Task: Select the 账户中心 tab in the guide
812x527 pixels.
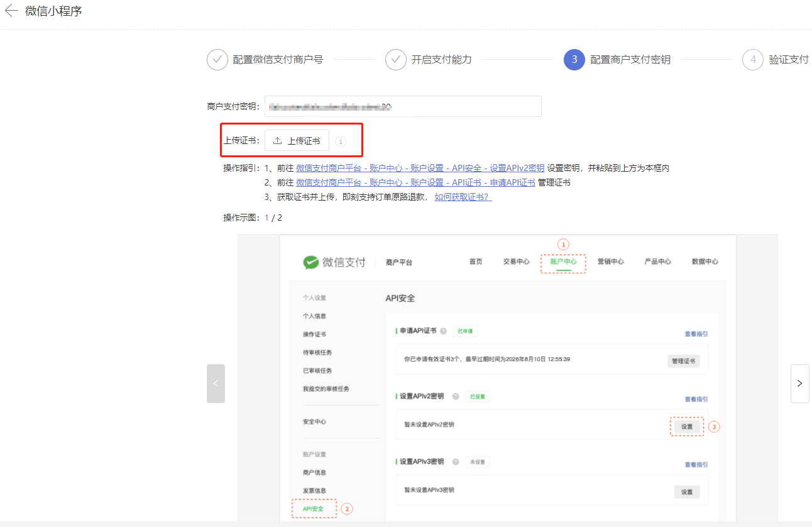Action: tap(563, 262)
